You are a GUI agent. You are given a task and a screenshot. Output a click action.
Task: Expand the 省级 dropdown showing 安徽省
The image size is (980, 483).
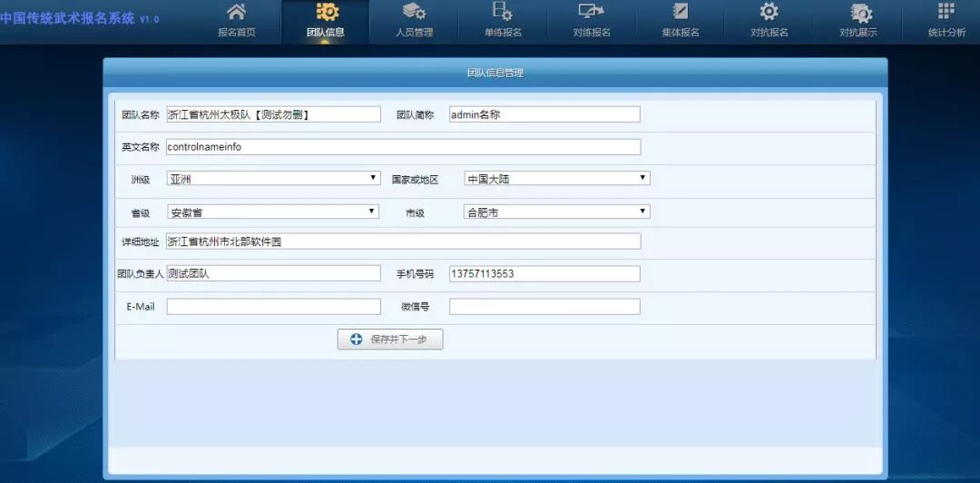[272, 212]
